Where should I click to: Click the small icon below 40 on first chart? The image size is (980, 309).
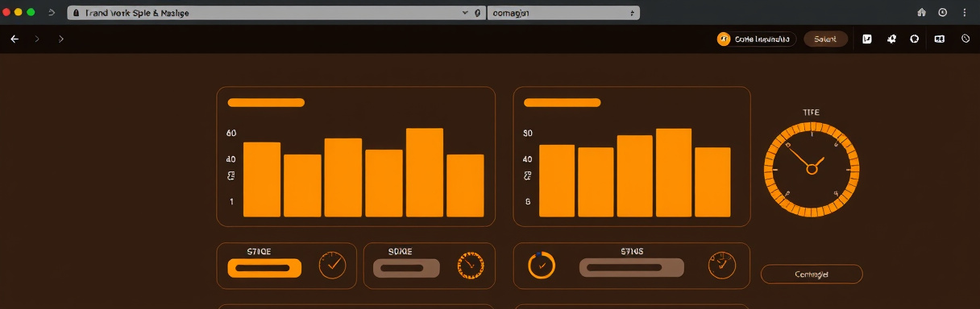[x=231, y=175]
